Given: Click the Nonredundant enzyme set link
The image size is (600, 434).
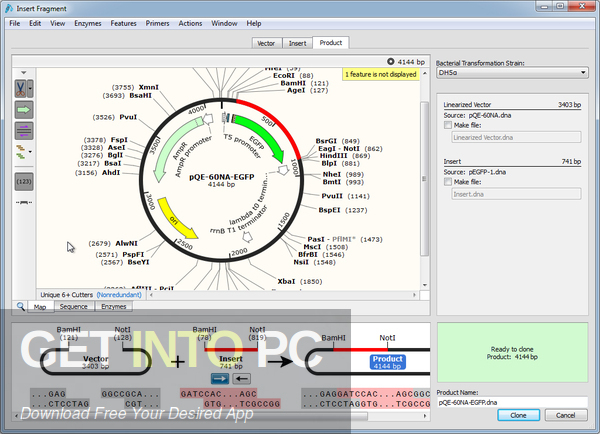Looking at the screenshot, I should (119, 295).
